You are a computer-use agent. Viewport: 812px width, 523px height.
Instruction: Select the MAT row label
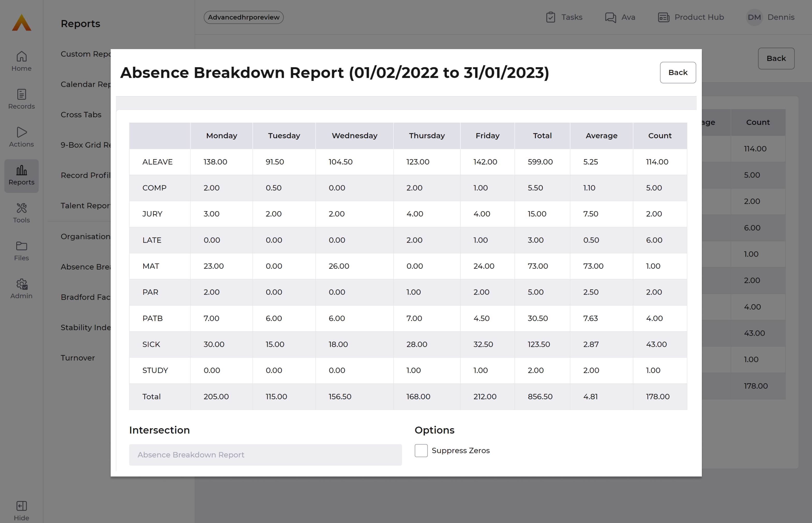tap(151, 266)
